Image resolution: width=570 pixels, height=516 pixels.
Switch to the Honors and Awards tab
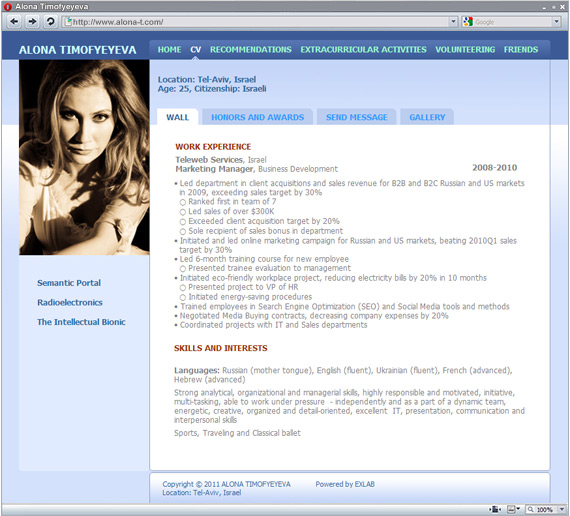click(257, 117)
